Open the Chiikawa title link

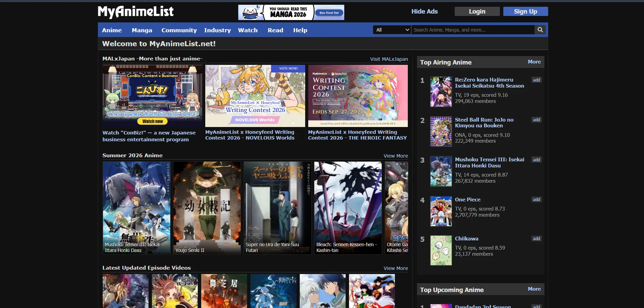pyautogui.click(x=467, y=239)
